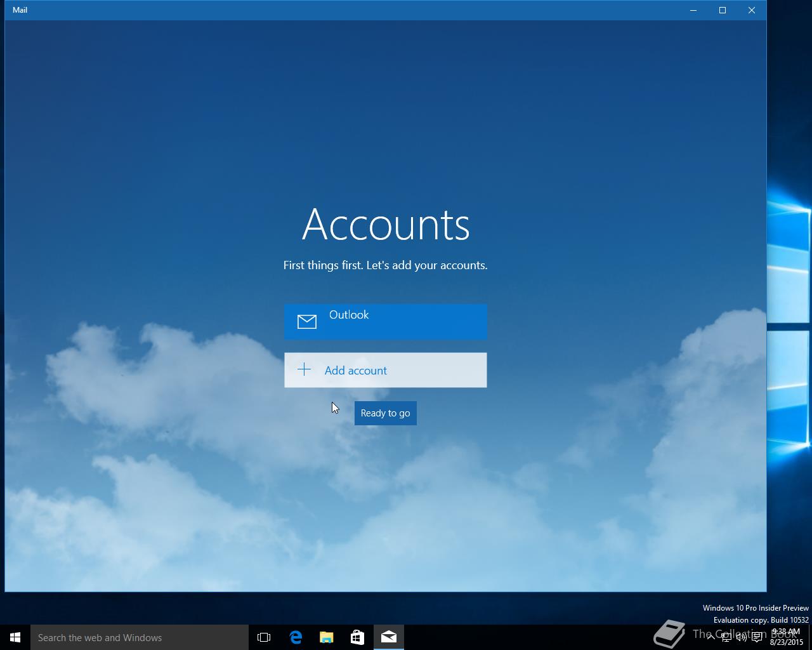The width and height of the screenshot is (812, 650).
Task: Click the Search the web and Windows box
Action: (140, 637)
